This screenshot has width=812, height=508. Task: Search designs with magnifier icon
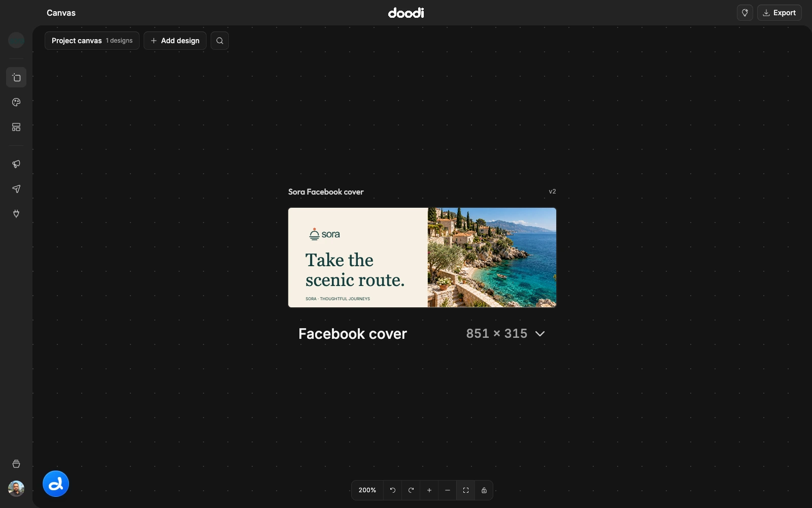coord(220,41)
